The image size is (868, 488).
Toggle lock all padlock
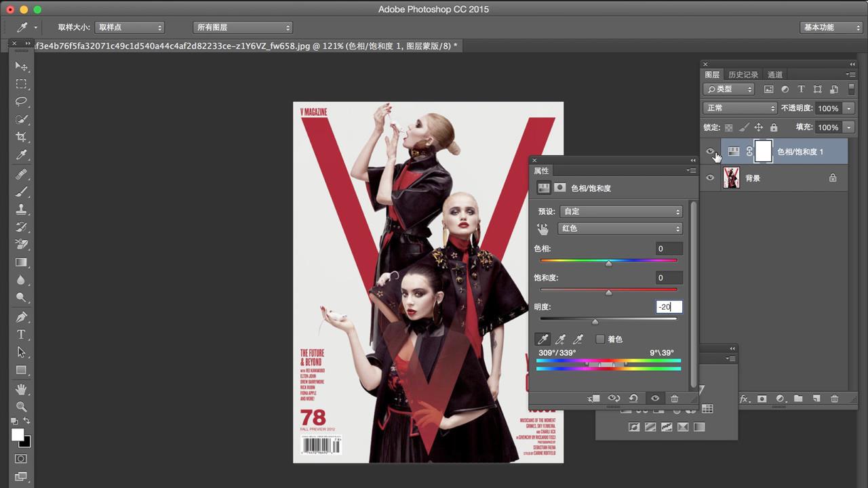point(774,127)
